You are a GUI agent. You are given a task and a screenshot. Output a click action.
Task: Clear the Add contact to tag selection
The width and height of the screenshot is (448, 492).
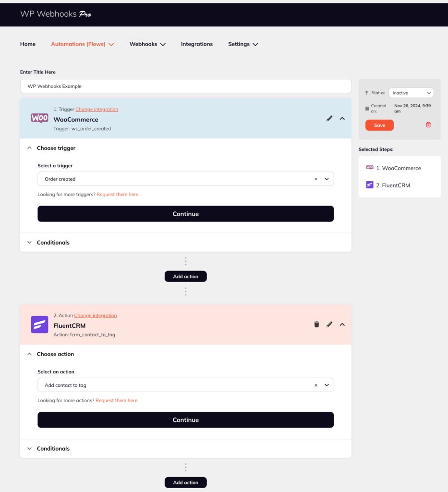[315, 385]
